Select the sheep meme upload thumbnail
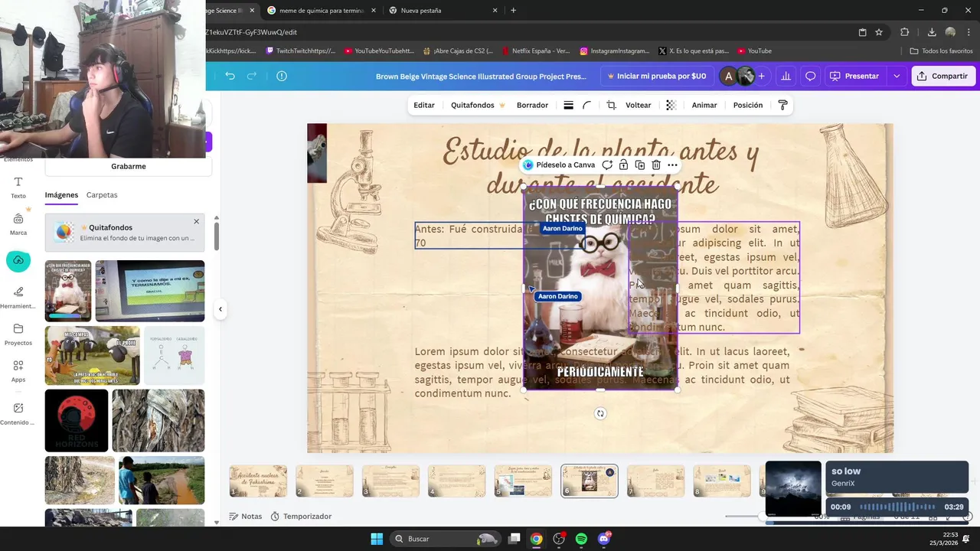980x551 pixels. tap(93, 356)
